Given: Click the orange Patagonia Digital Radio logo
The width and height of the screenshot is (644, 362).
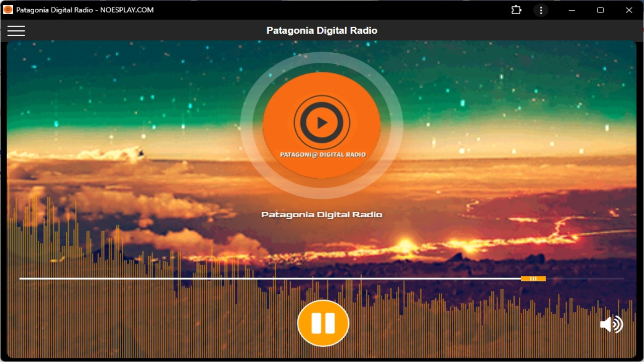Looking at the screenshot, I should coord(321,125).
